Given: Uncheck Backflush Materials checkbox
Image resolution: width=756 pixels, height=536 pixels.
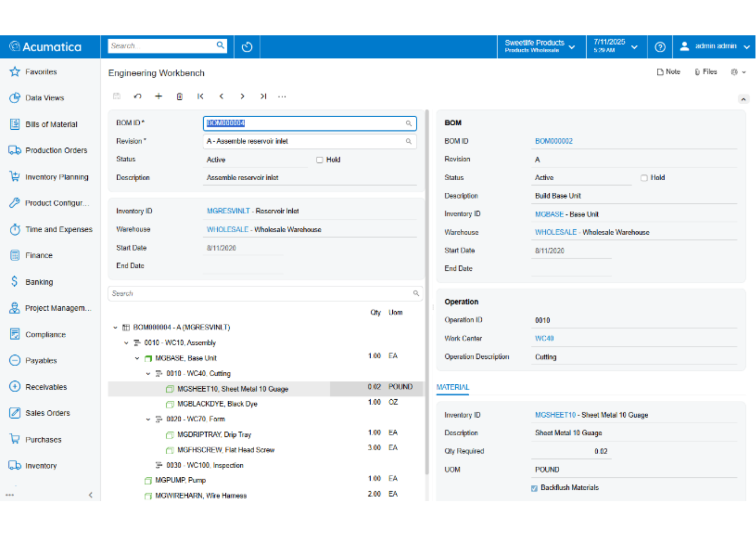Looking at the screenshot, I should click(534, 488).
